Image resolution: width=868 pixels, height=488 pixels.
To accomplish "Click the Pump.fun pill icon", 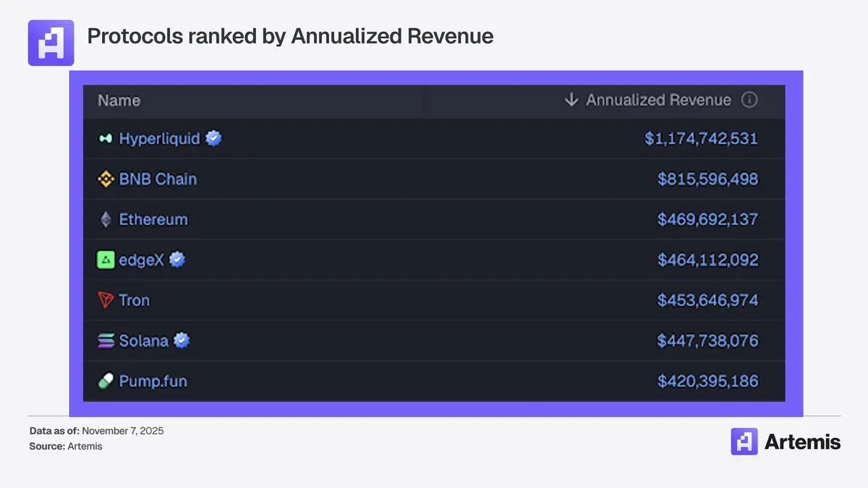I will (106, 381).
